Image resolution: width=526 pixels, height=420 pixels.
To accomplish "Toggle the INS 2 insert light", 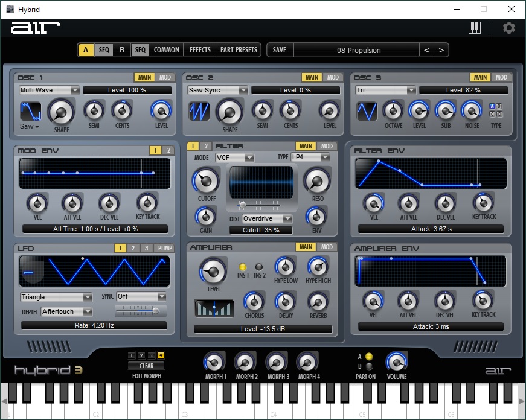I will pos(259,267).
